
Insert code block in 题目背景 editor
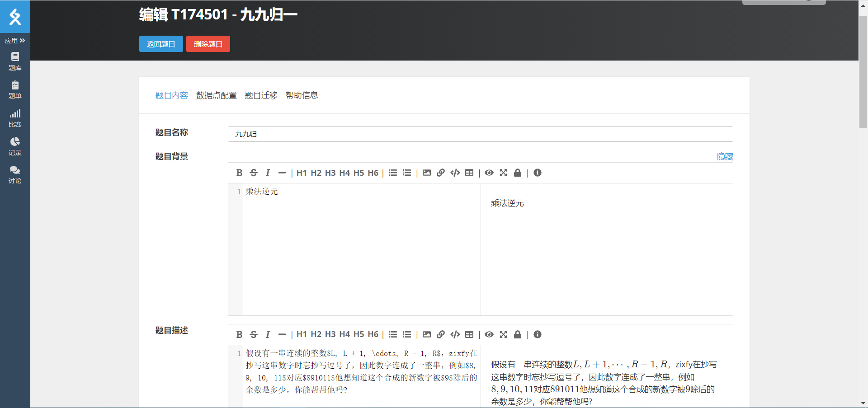coord(455,173)
